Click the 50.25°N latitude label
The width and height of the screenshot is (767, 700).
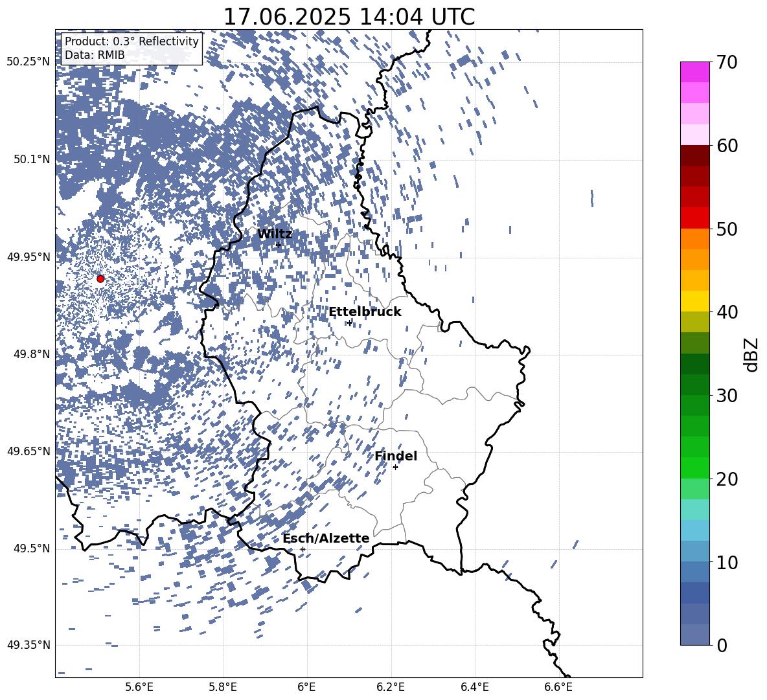(x=28, y=62)
